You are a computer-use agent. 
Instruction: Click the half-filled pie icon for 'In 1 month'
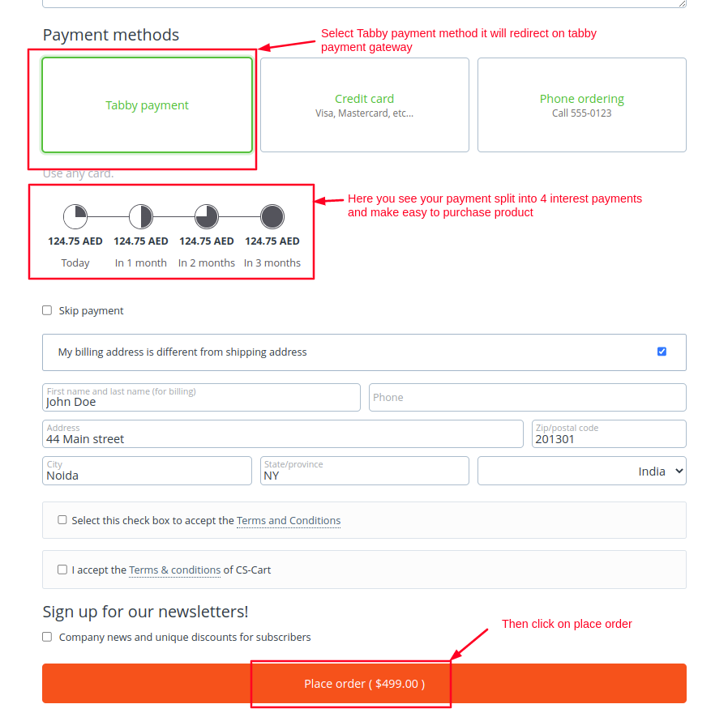[x=141, y=216]
